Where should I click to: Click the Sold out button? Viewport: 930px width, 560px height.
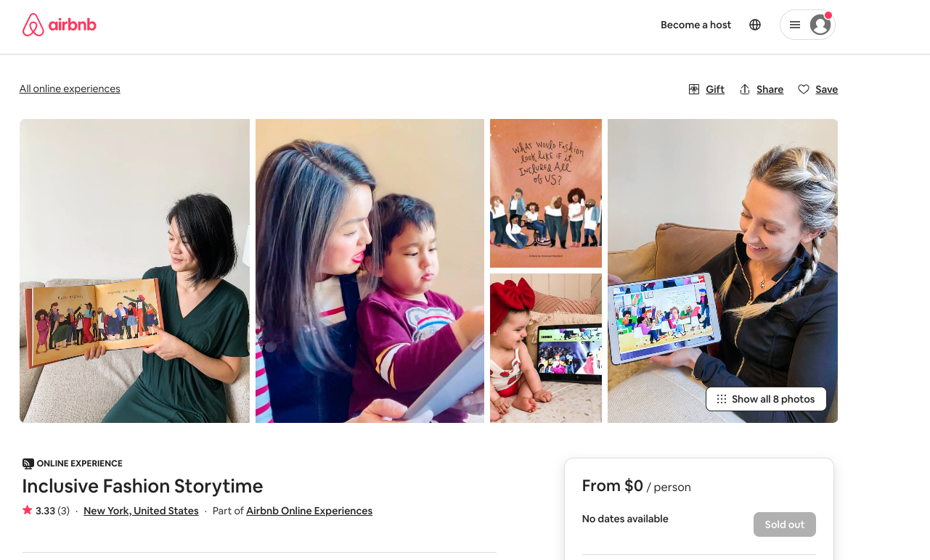coord(785,524)
